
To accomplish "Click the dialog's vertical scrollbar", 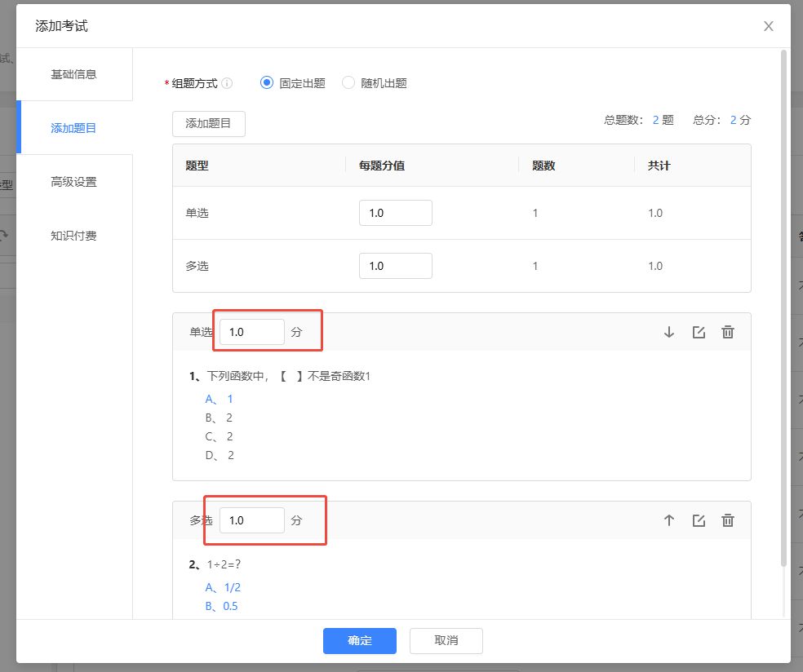I will coord(784,310).
